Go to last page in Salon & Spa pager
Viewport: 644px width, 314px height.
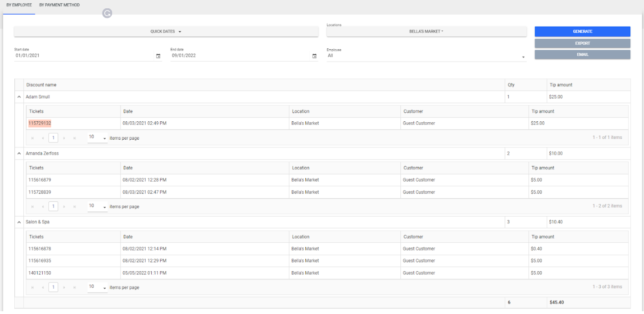click(x=75, y=287)
